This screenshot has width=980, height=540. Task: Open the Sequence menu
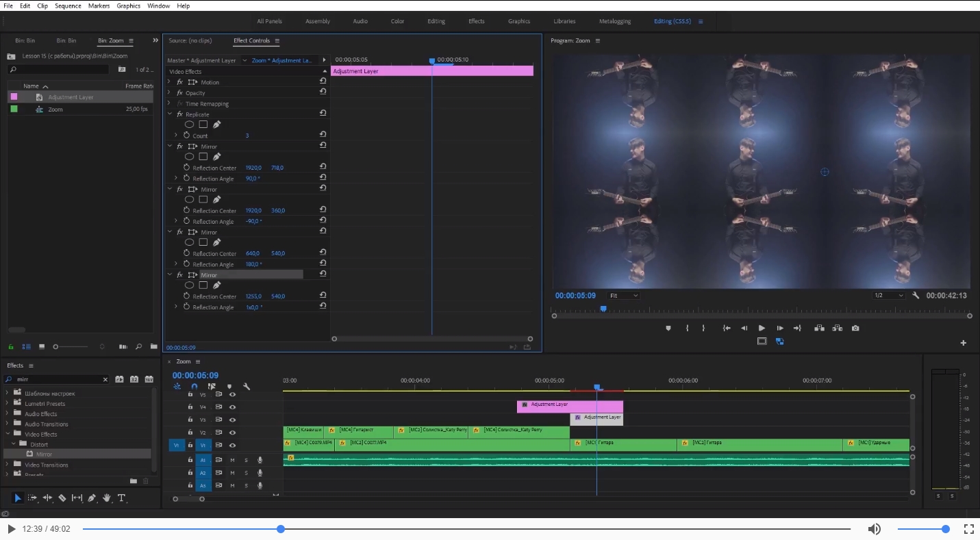tap(68, 5)
